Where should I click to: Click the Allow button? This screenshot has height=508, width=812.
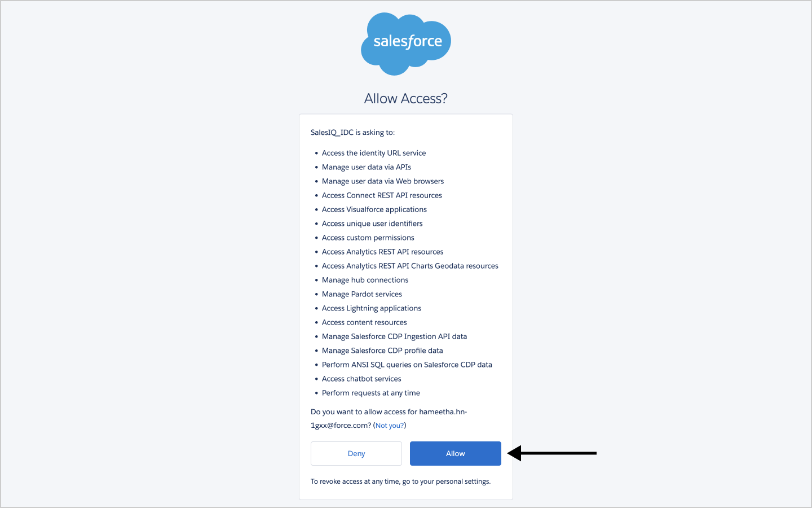point(456,453)
